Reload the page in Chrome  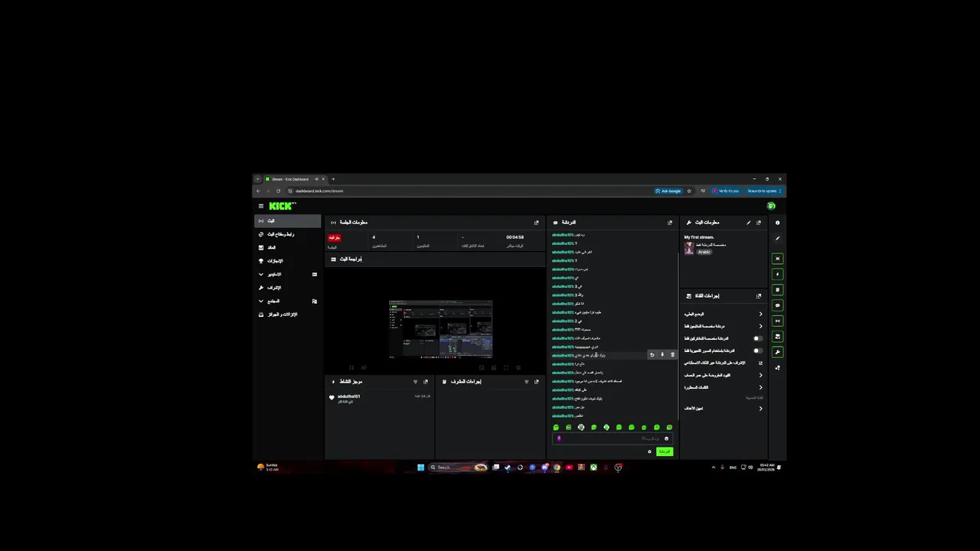278,191
